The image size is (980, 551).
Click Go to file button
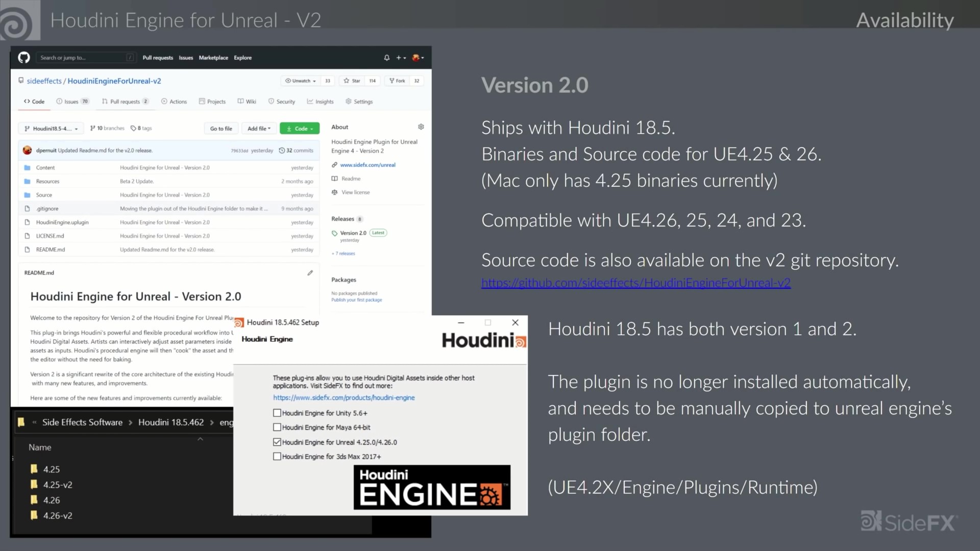pos(221,129)
